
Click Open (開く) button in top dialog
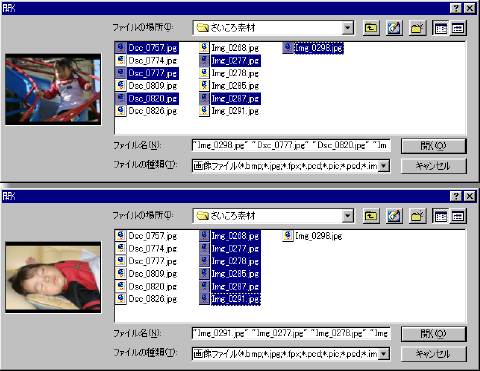pyautogui.click(x=433, y=146)
